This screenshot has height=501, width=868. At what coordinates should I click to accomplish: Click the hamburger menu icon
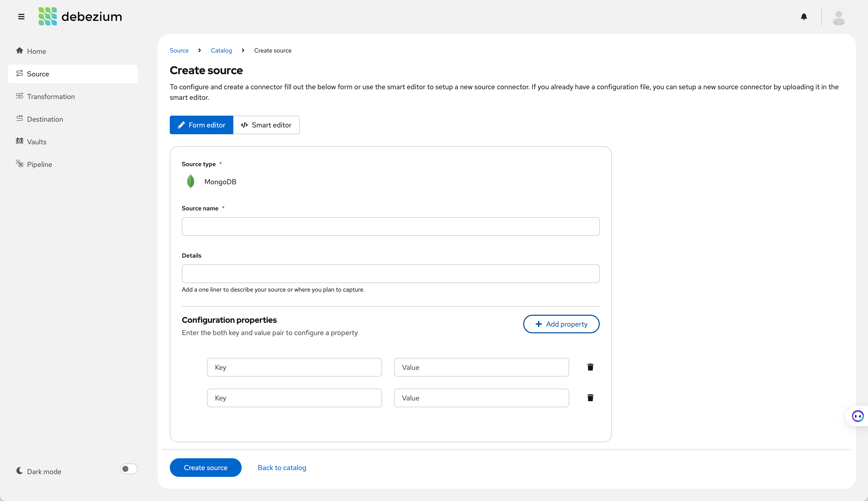pos(21,17)
